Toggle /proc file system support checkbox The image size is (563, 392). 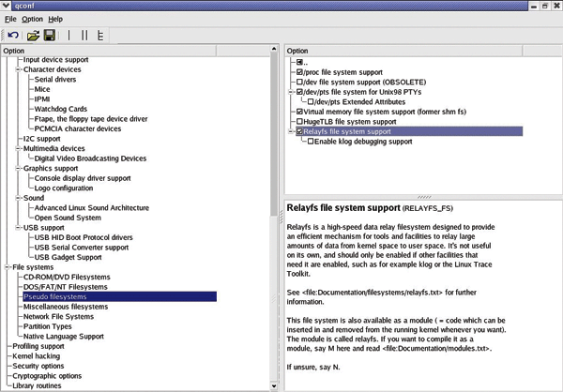[300, 72]
